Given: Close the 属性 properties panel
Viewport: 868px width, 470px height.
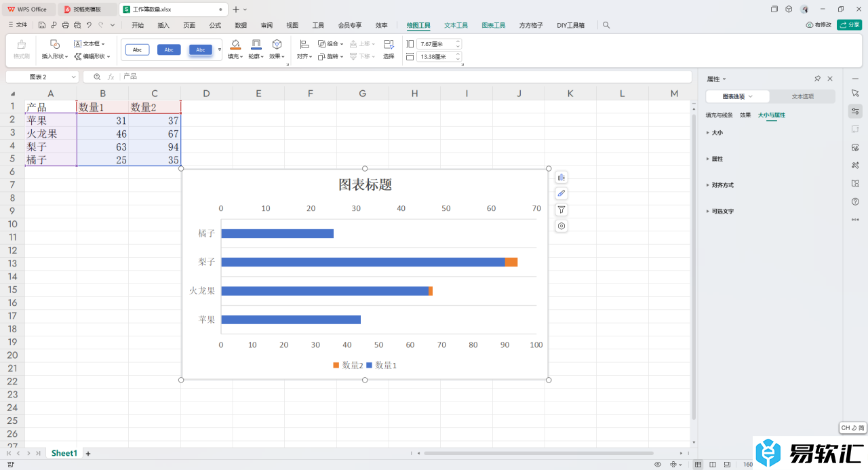Looking at the screenshot, I should pyautogui.click(x=830, y=79).
